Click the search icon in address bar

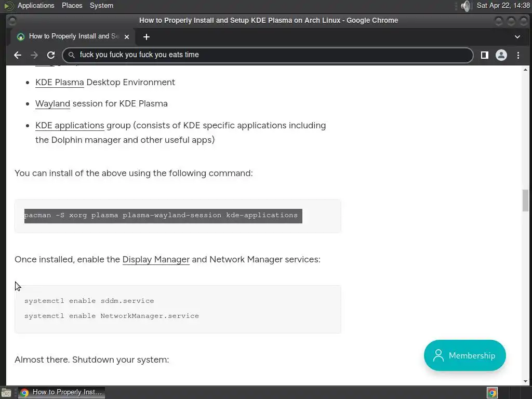[x=71, y=55]
